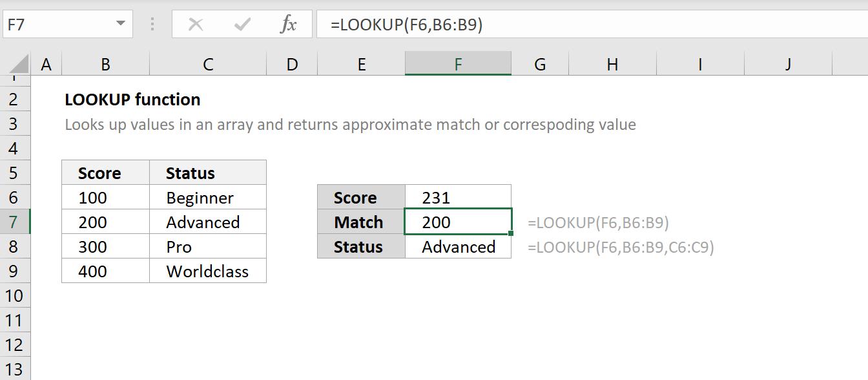868x380 pixels.
Task: Select the Beginner cell
Action: coord(207,197)
